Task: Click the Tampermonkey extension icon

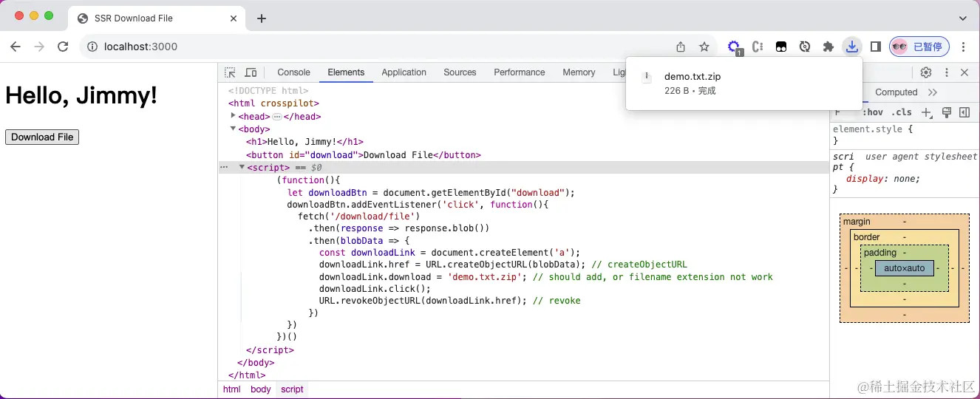Action: click(781, 47)
